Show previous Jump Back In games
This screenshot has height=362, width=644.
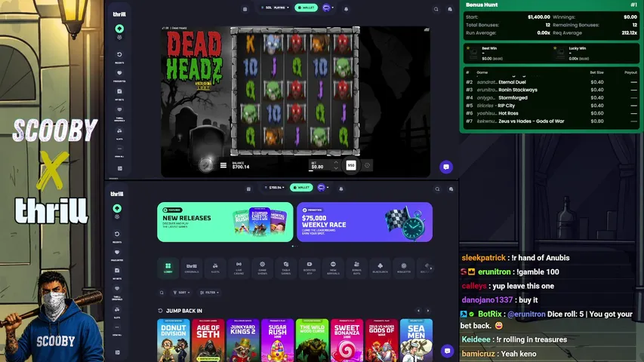click(x=418, y=311)
